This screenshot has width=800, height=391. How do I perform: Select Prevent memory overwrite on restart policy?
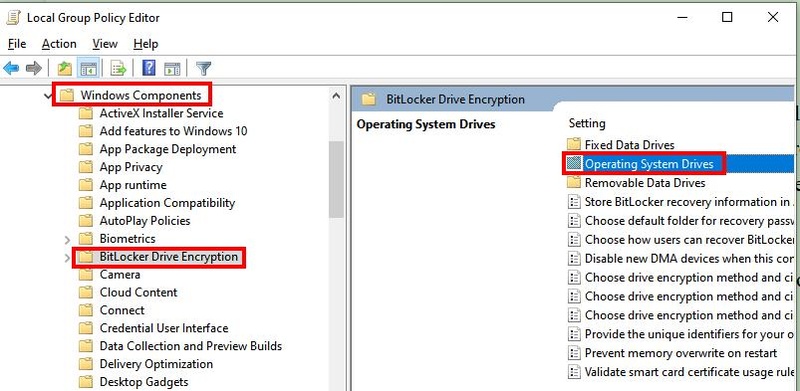pyautogui.click(x=681, y=353)
